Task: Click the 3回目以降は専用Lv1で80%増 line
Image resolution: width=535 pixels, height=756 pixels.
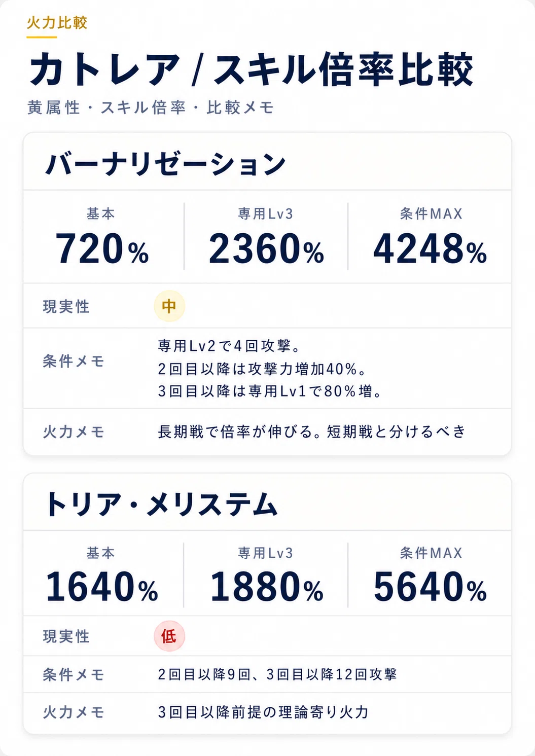Action: tap(270, 391)
